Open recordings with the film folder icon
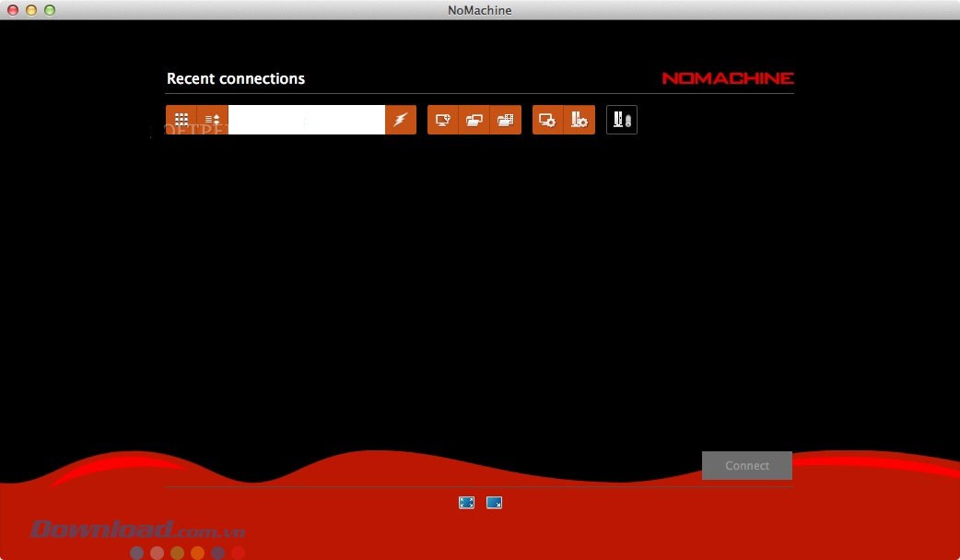Image resolution: width=960 pixels, height=560 pixels. (505, 120)
